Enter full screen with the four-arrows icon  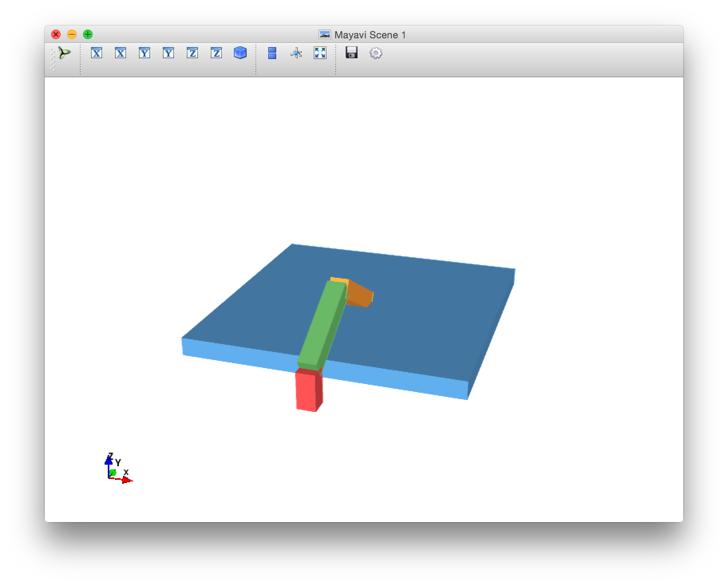pos(320,53)
